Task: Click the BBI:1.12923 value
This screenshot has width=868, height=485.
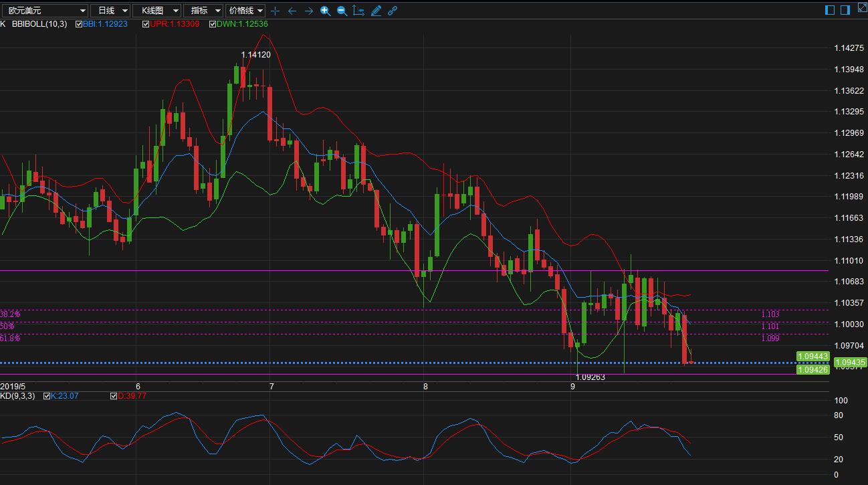Action: pos(105,24)
